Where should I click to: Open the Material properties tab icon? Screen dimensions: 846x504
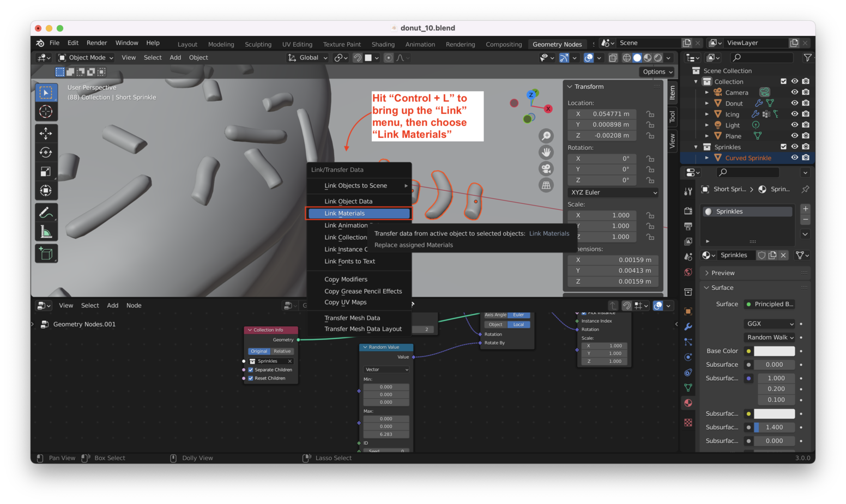click(x=688, y=403)
